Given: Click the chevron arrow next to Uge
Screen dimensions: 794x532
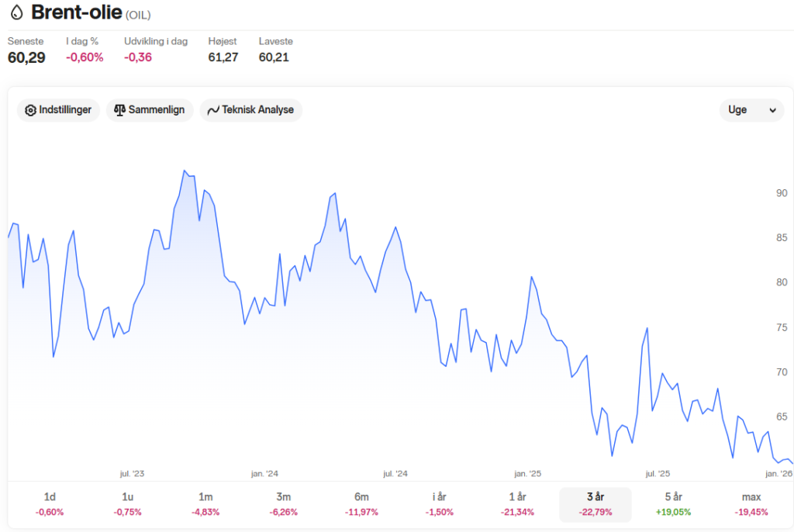Looking at the screenshot, I should (773, 110).
